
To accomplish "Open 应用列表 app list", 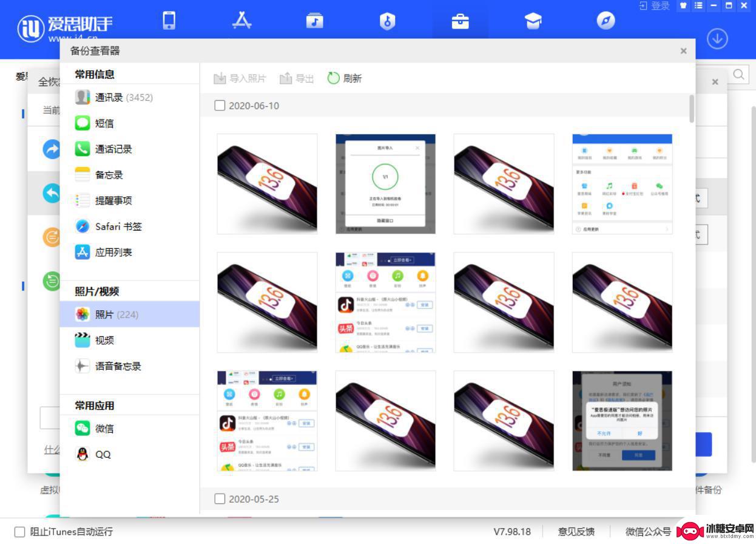I will pyautogui.click(x=129, y=252).
